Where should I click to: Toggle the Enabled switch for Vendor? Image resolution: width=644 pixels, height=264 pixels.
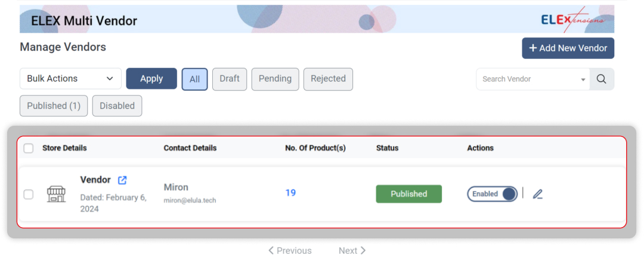(x=492, y=194)
